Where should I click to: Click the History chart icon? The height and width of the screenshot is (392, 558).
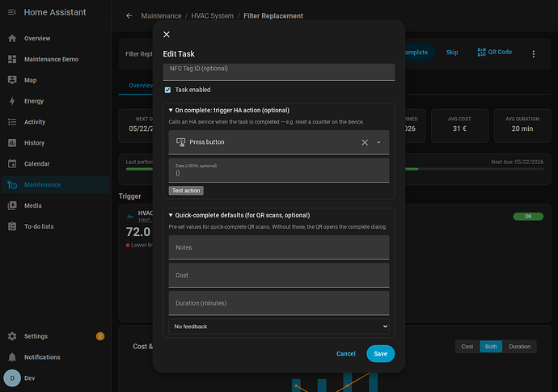[x=12, y=143]
